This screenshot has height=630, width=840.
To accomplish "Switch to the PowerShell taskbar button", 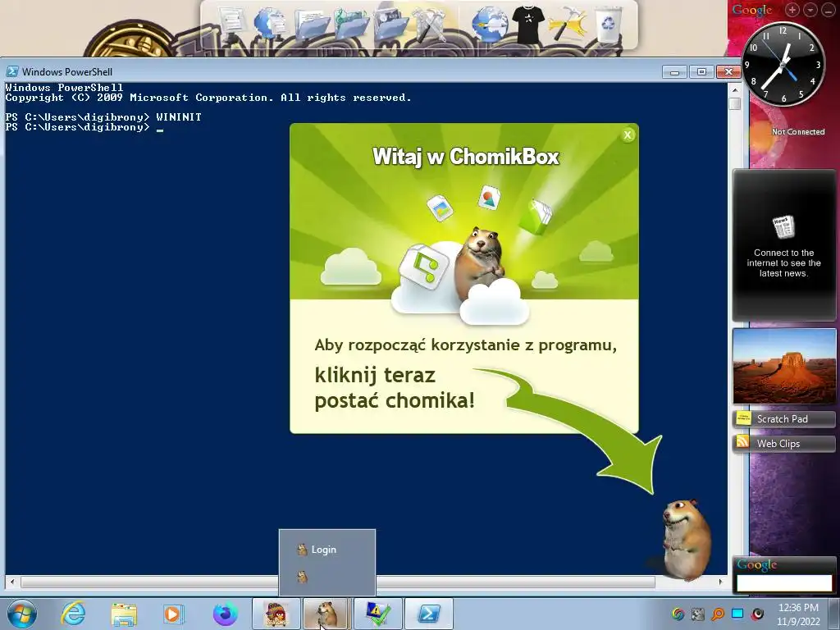I will click(429, 614).
